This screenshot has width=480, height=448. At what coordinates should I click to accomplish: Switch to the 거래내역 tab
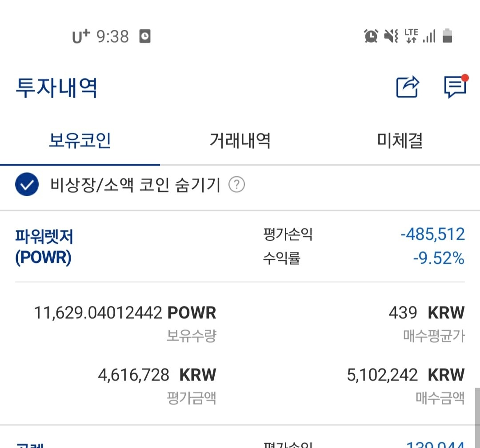(240, 140)
